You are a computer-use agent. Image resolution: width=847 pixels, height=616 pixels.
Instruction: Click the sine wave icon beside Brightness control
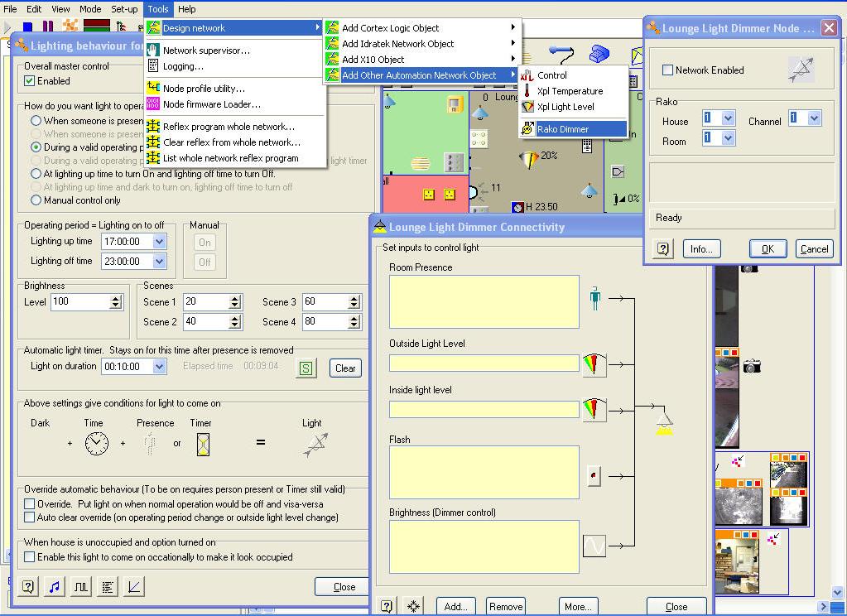tap(594, 546)
